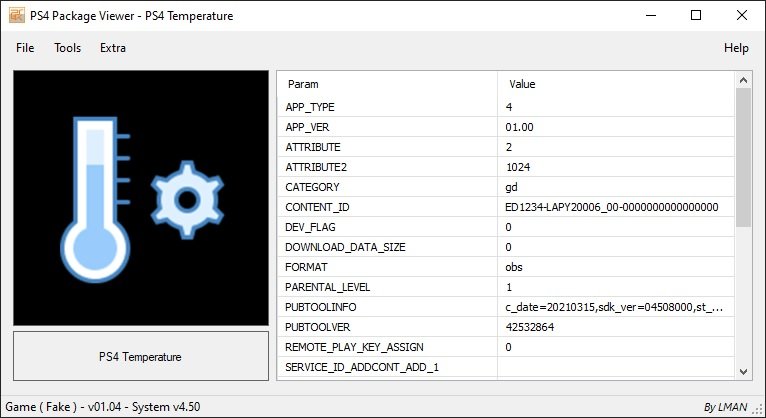Select the REMOTE_PLAY_KEY_ASSIGN row
The width and height of the screenshot is (766, 418).
coord(506,347)
